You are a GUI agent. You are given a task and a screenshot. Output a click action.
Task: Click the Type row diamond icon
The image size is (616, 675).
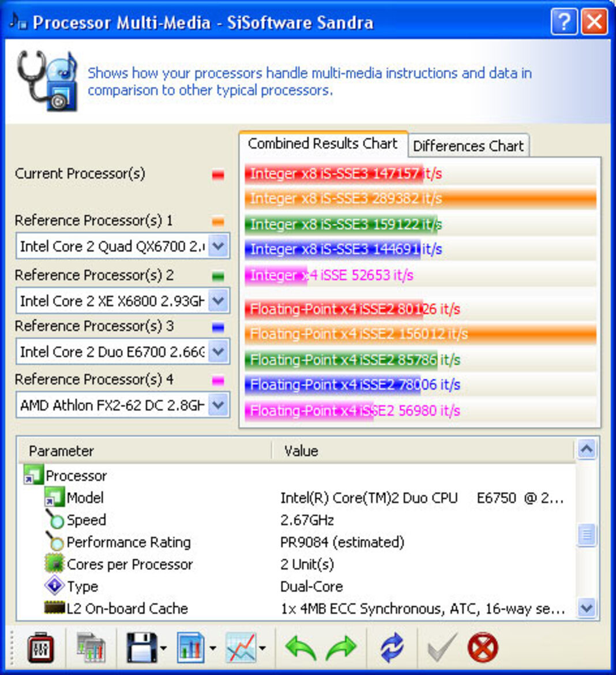point(55,586)
